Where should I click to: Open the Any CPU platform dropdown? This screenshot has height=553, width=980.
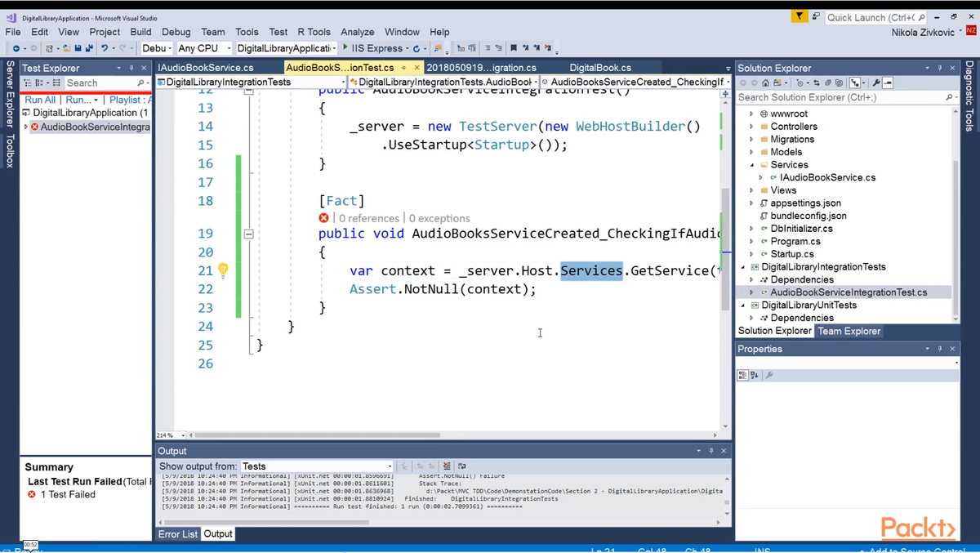[x=204, y=48]
